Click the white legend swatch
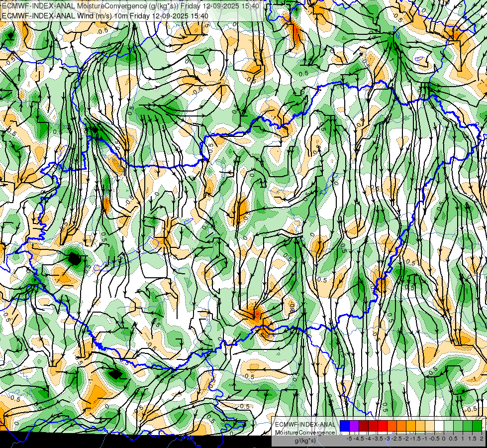This screenshot has height=448, width=487. click(439, 426)
